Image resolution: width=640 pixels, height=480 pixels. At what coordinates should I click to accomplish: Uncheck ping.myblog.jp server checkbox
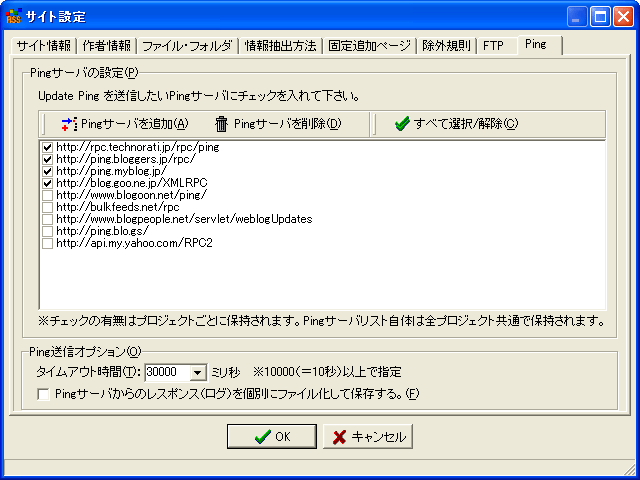pos(47,171)
